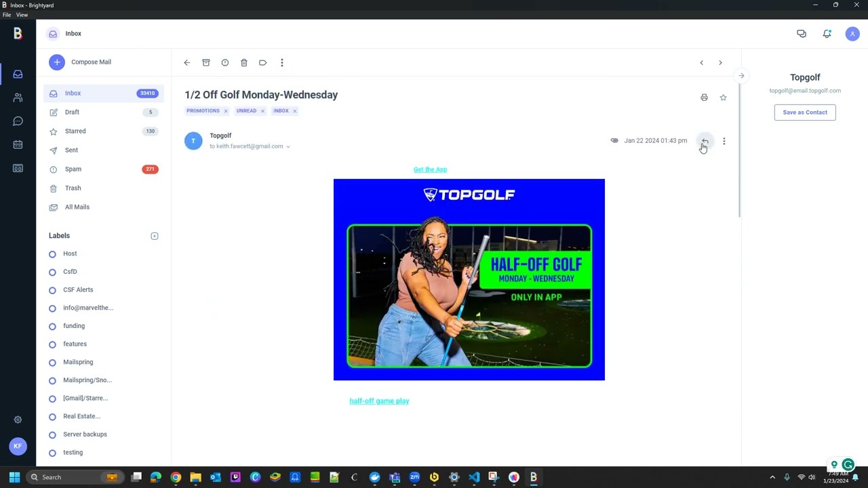Open more actions in mail toolbar

(282, 62)
